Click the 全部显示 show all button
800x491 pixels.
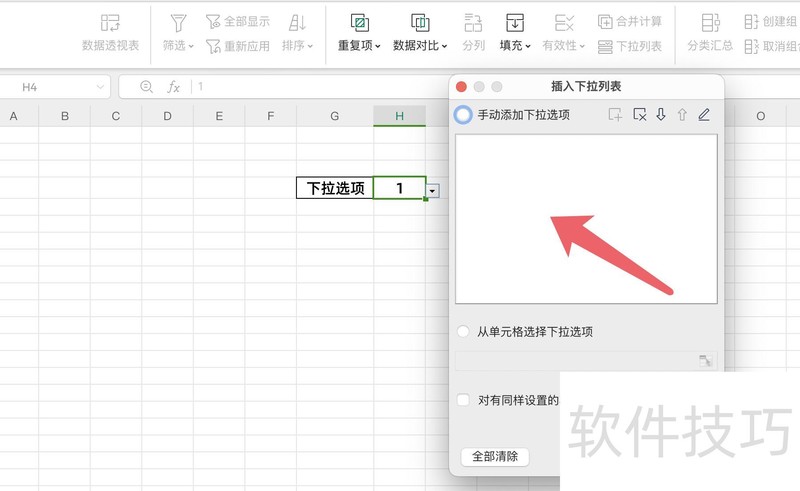pyautogui.click(x=238, y=21)
